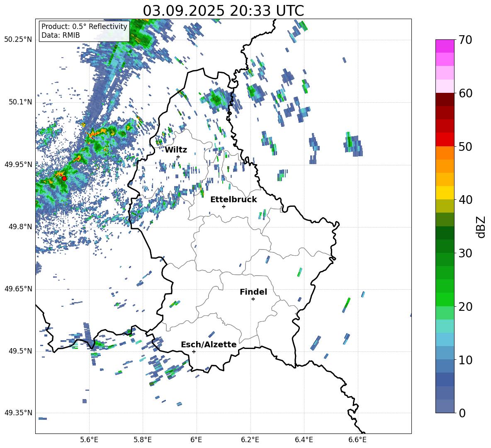Click the red radar location dot

pos(64,178)
